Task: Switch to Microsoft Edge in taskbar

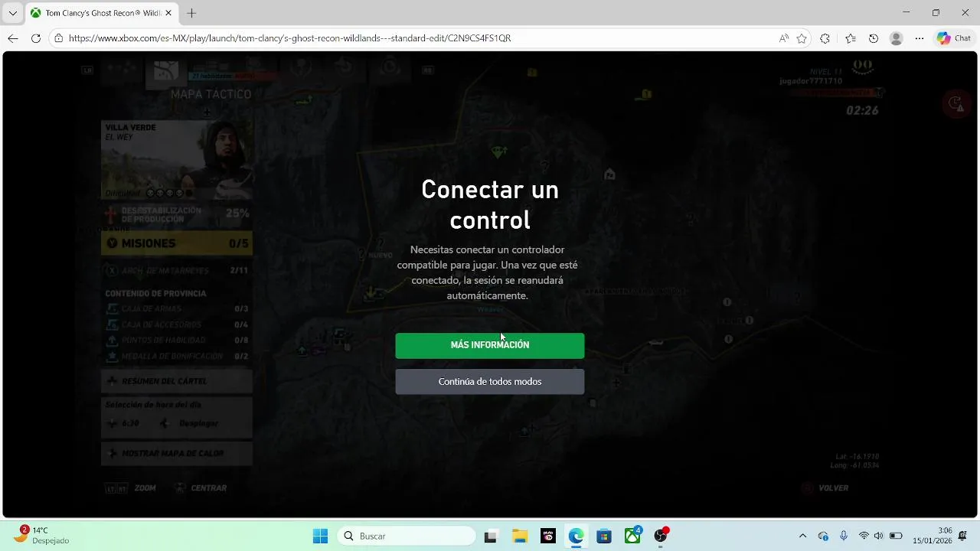Action: (577, 536)
